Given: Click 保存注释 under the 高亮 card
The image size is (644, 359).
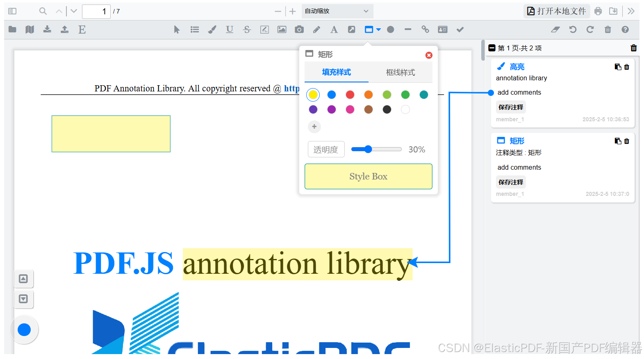Looking at the screenshot, I should [x=511, y=107].
